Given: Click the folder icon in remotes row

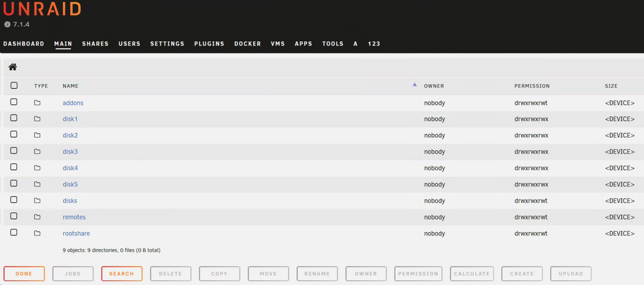Looking at the screenshot, I should [x=37, y=217].
